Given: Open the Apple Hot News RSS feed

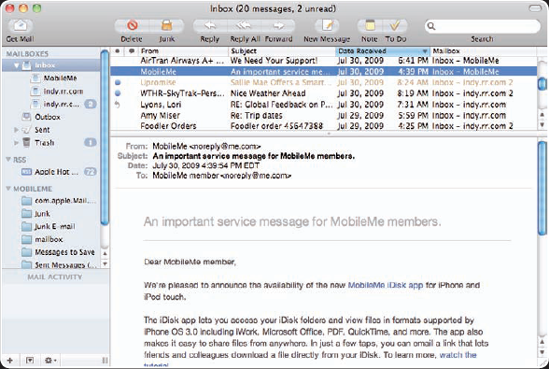Looking at the screenshot, I should 50,172.
